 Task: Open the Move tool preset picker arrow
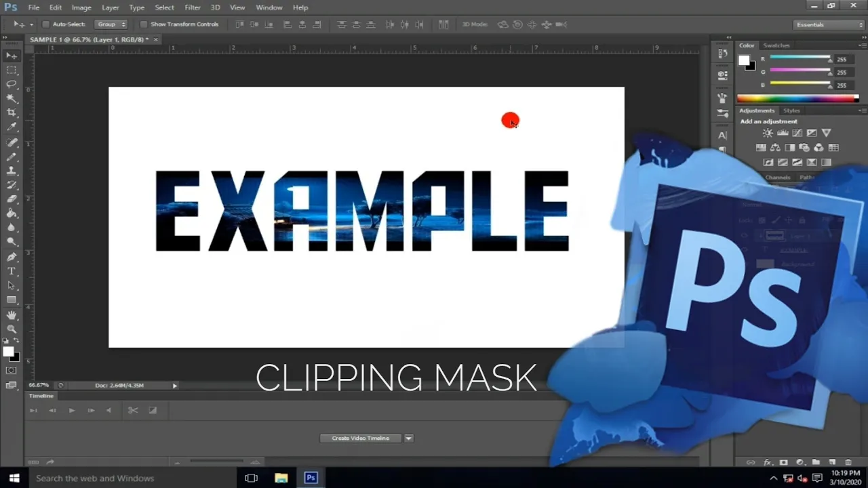[31, 24]
